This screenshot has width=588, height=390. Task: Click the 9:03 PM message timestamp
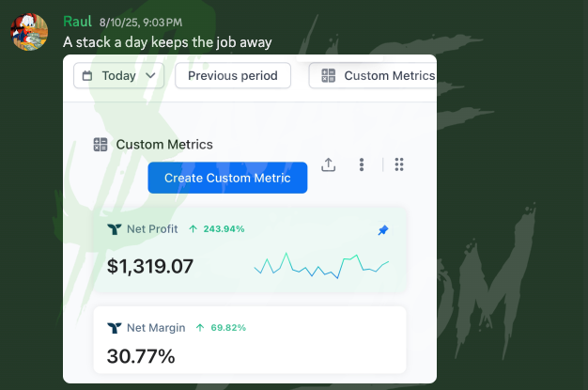coord(140,22)
